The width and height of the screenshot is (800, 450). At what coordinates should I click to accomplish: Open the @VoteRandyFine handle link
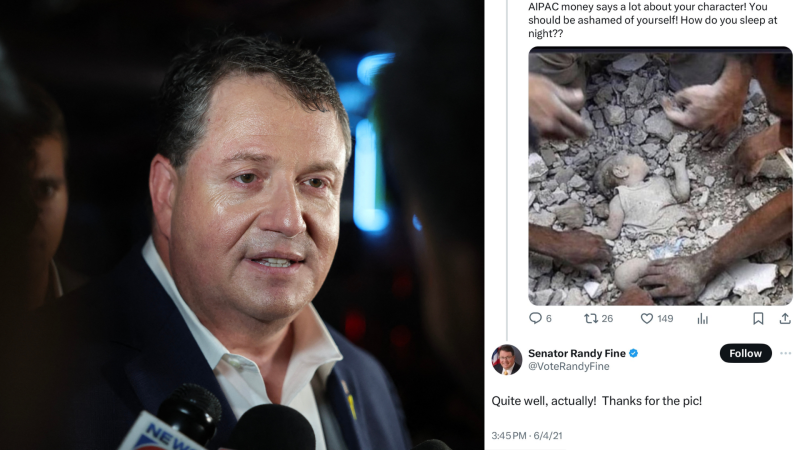pyautogui.click(x=568, y=366)
